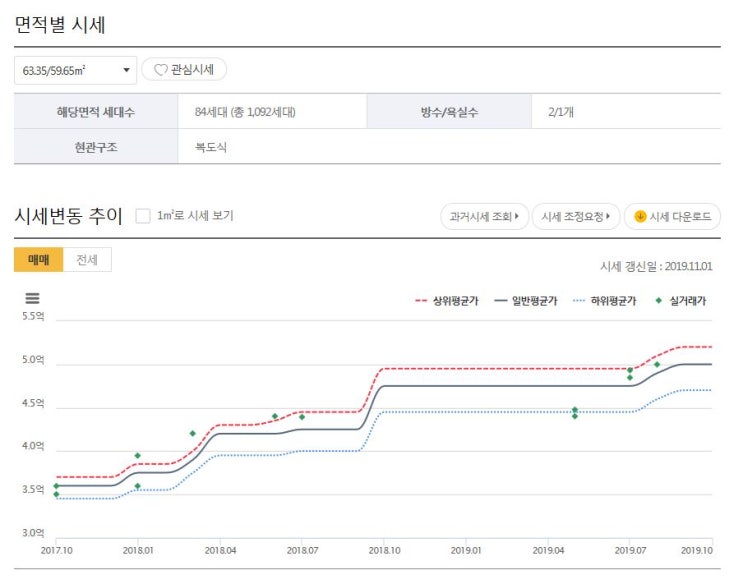The height and width of the screenshot is (584, 743).
Task: Click the 시세 갱신일 : 2019.11.01 text
Action: [x=656, y=266]
